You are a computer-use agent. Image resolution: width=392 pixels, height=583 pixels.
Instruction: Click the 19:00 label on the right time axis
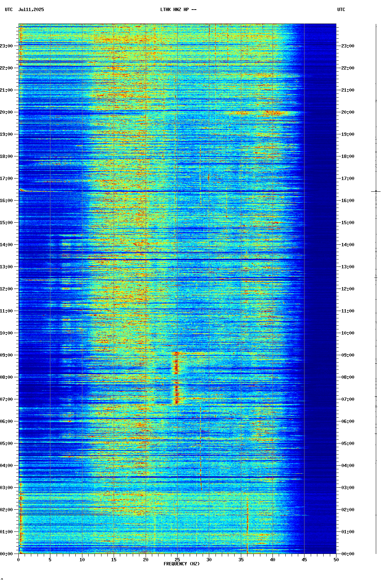pyautogui.click(x=348, y=134)
